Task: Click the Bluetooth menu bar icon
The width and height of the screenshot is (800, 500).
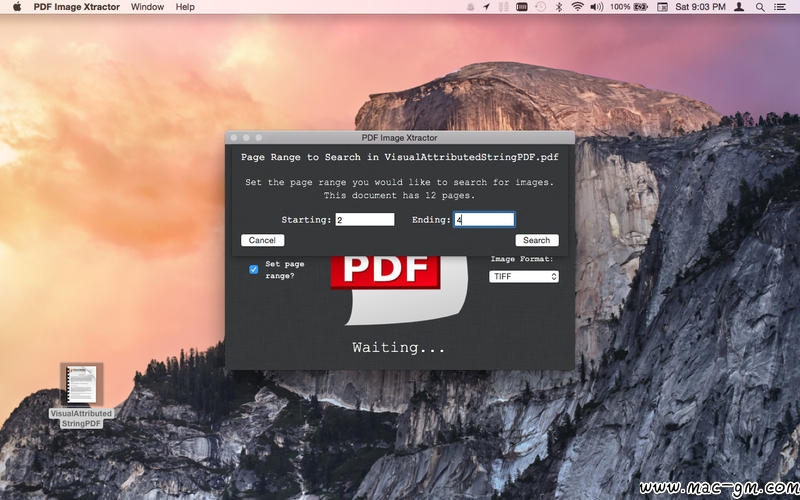Action: coord(559,7)
